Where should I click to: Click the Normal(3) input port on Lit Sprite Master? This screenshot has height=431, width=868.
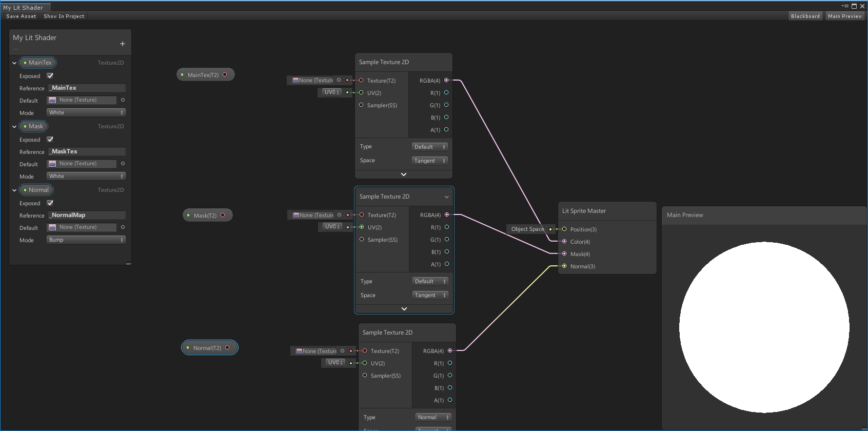coord(564,266)
